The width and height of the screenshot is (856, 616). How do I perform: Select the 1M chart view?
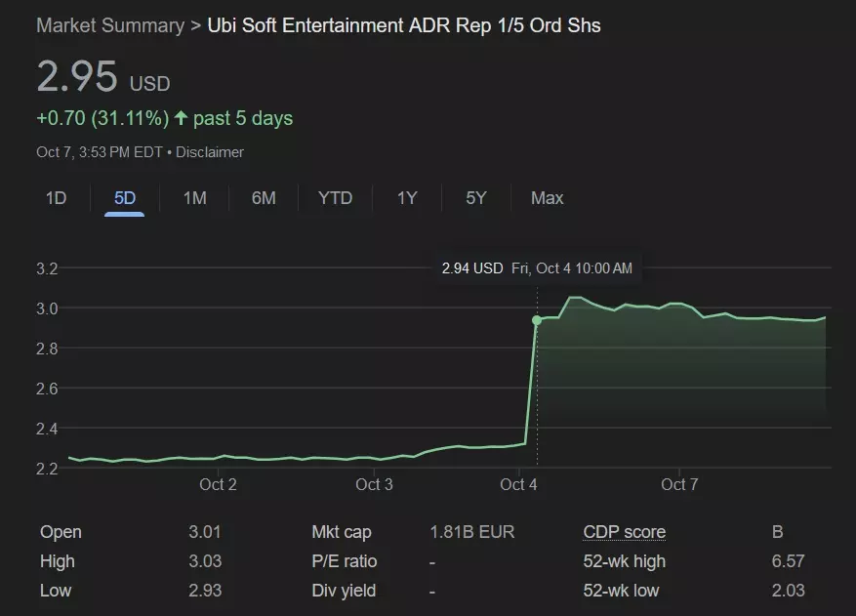(x=193, y=198)
